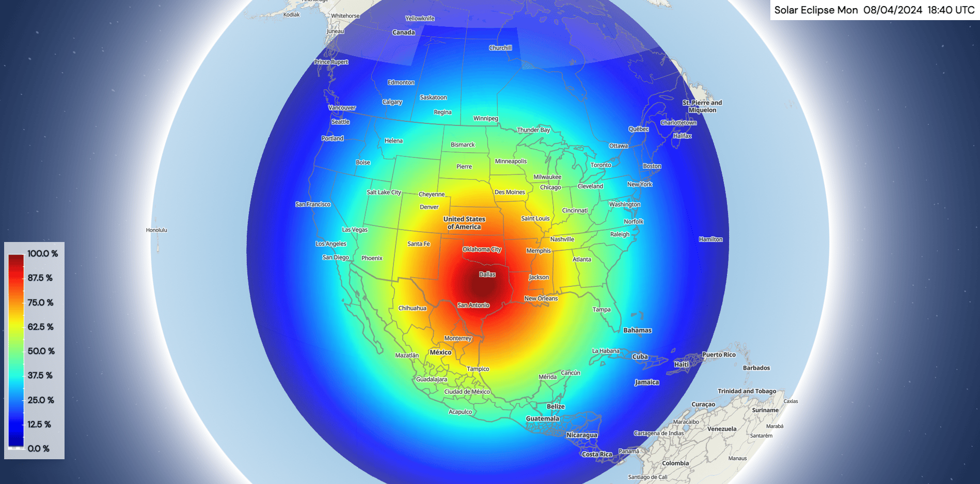
Task: Click the Helena city label
Action: click(x=393, y=140)
